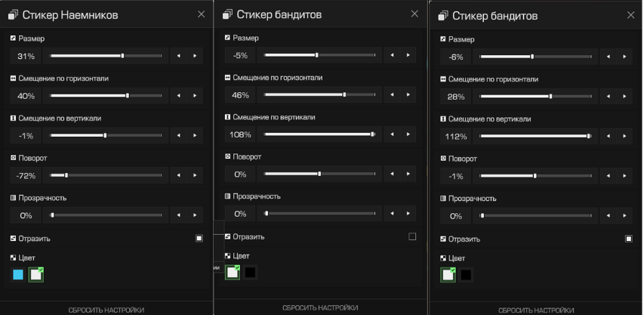This screenshot has height=315, width=644.
Task: Increase vertical offset with the arrow beside 108%
Action: 408,134
